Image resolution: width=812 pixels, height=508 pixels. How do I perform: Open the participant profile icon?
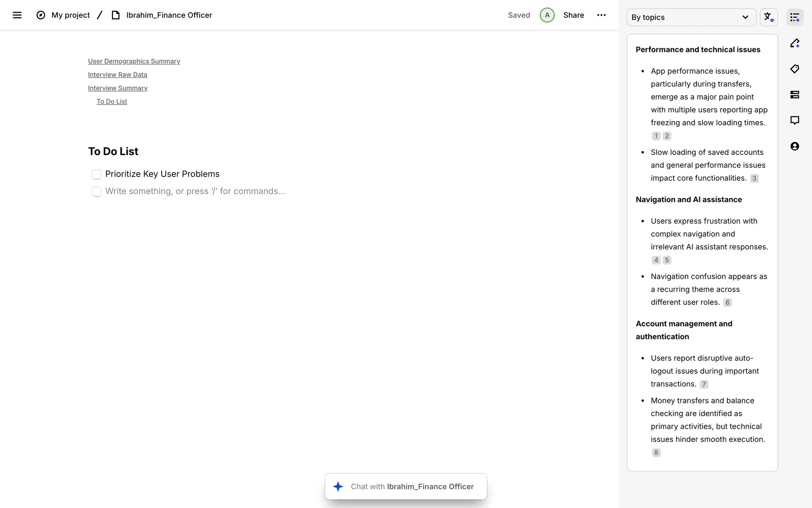tap(795, 146)
